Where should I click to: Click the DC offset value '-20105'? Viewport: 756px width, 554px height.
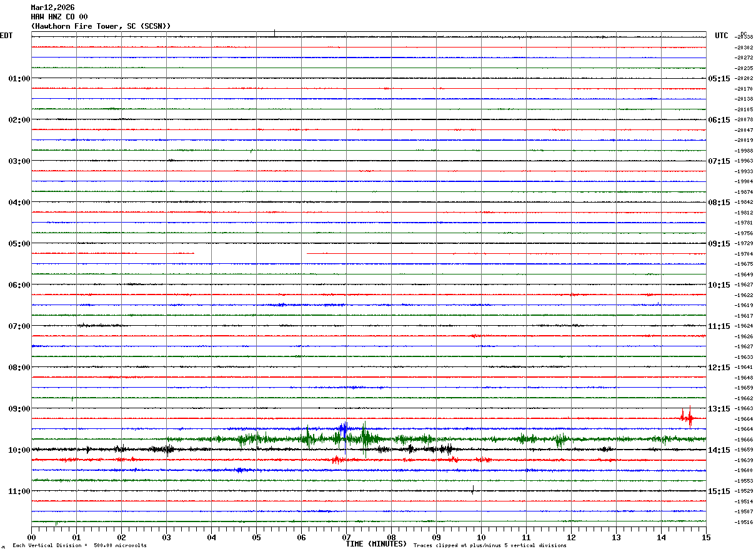744,109
